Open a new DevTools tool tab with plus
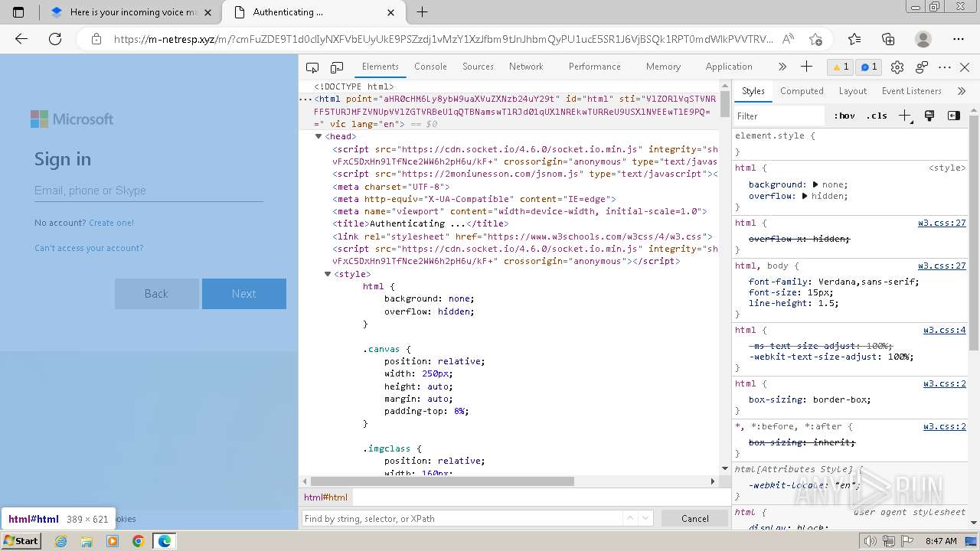This screenshot has width=980, height=551. (806, 67)
